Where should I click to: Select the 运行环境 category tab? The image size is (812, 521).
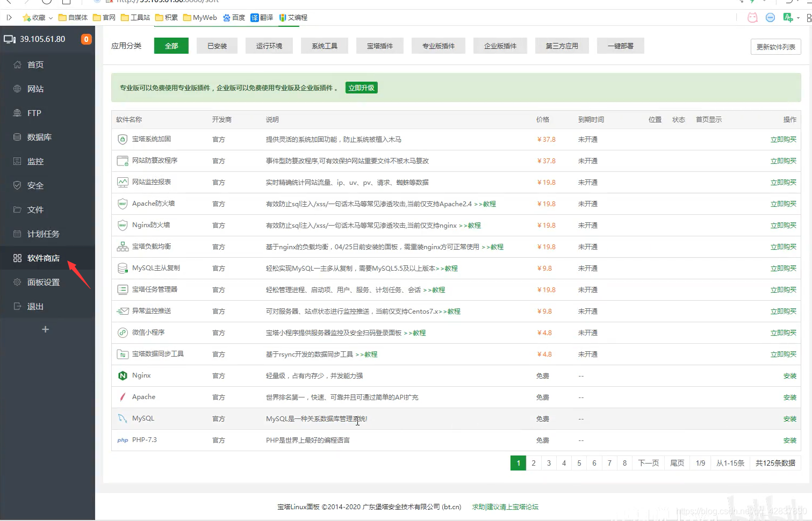pyautogui.click(x=269, y=46)
